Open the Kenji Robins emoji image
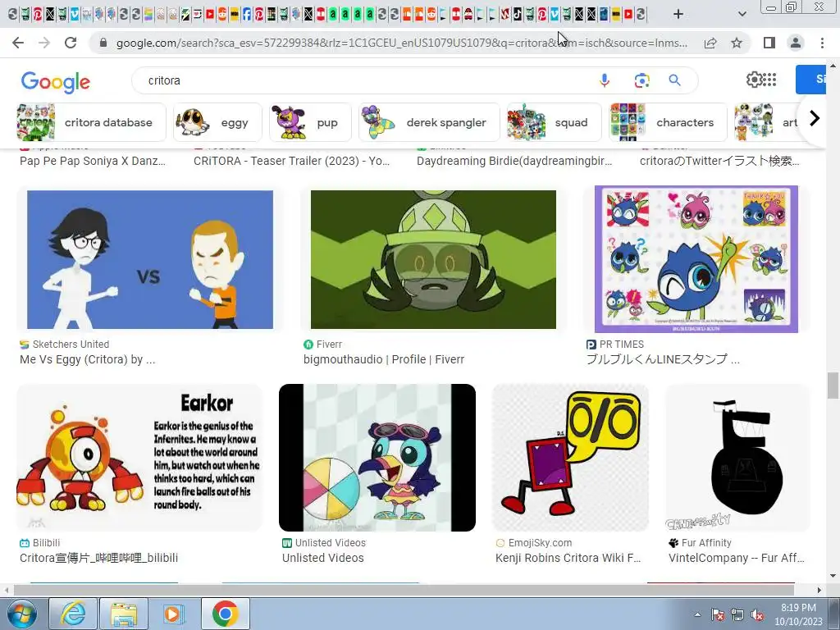 tap(571, 458)
